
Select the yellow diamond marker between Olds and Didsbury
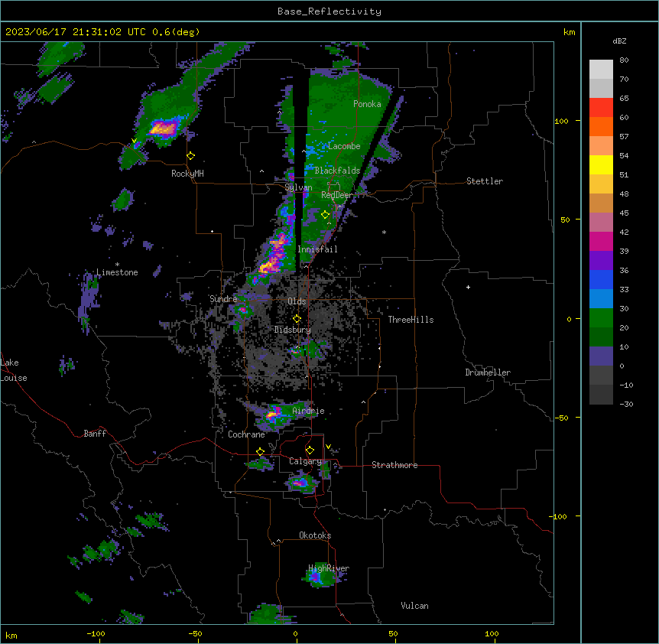[297, 319]
